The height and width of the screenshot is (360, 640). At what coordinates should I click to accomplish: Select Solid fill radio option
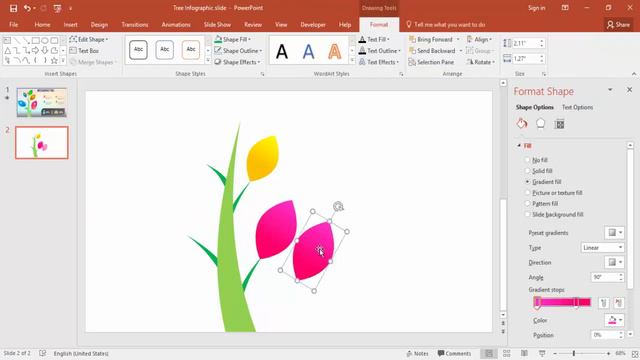tap(527, 171)
